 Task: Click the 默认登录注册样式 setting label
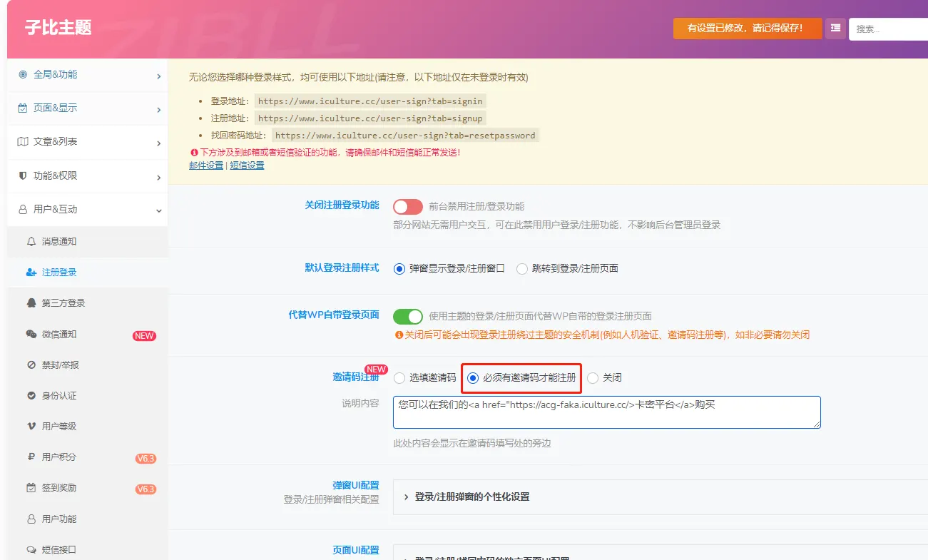click(x=342, y=268)
